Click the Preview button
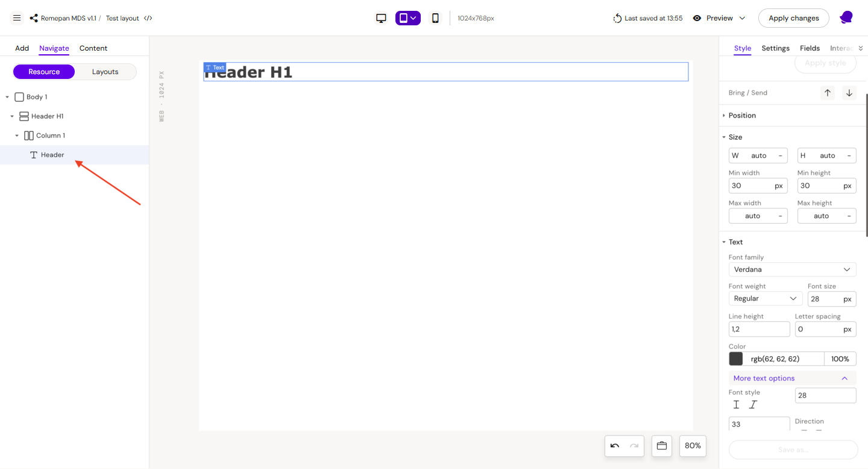The image size is (868, 469). point(719,18)
